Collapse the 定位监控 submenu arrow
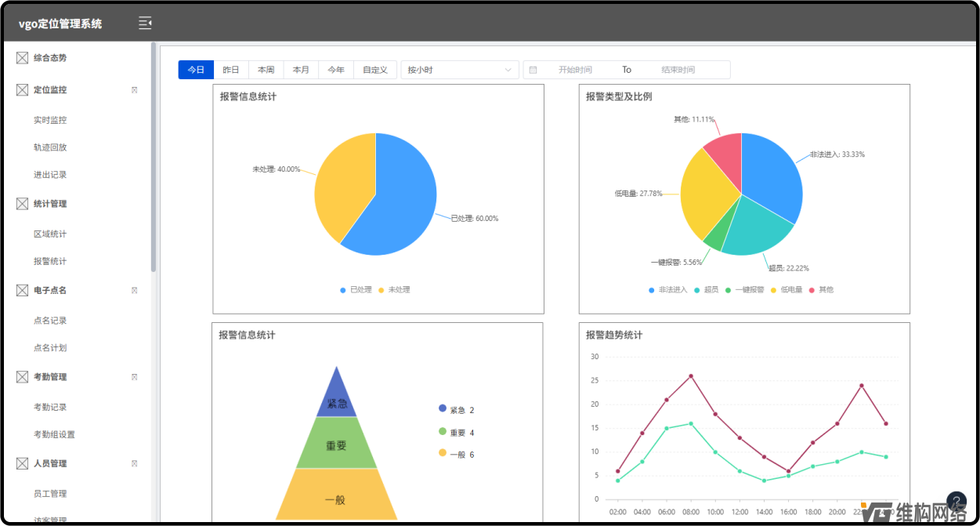 (134, 90)
